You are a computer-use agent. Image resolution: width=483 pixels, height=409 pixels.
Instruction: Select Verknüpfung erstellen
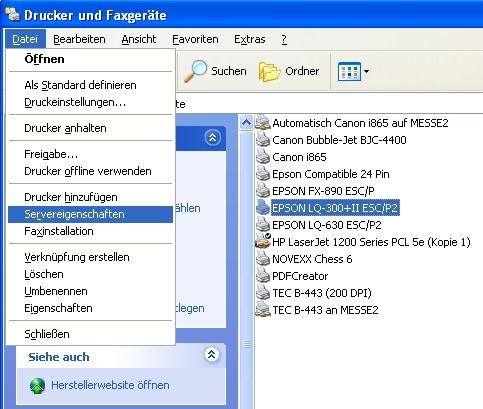pyautogui.click(x=90, y=257)
